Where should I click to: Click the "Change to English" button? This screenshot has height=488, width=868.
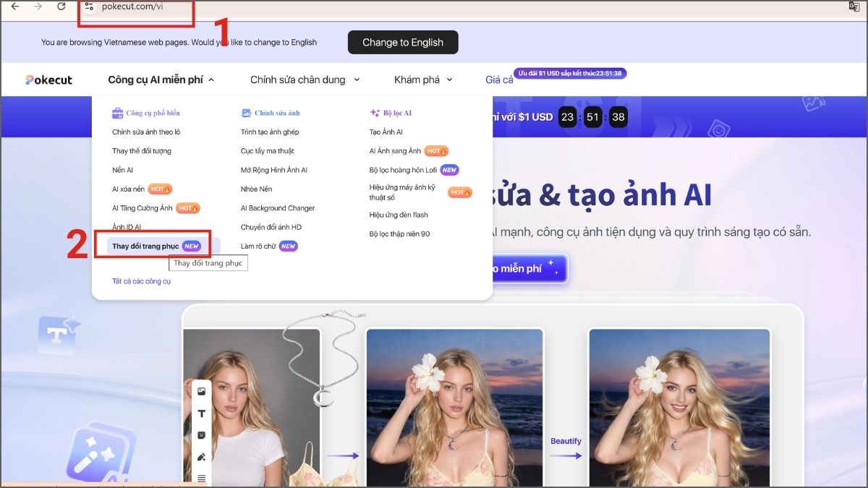[x=403, y=42]
